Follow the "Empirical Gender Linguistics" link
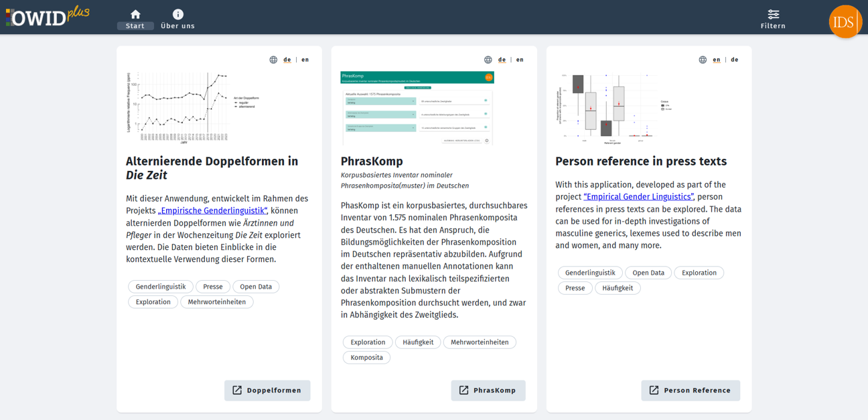Image resolution: width=868 pixels, height=420 pixels. tap(638, 197)
